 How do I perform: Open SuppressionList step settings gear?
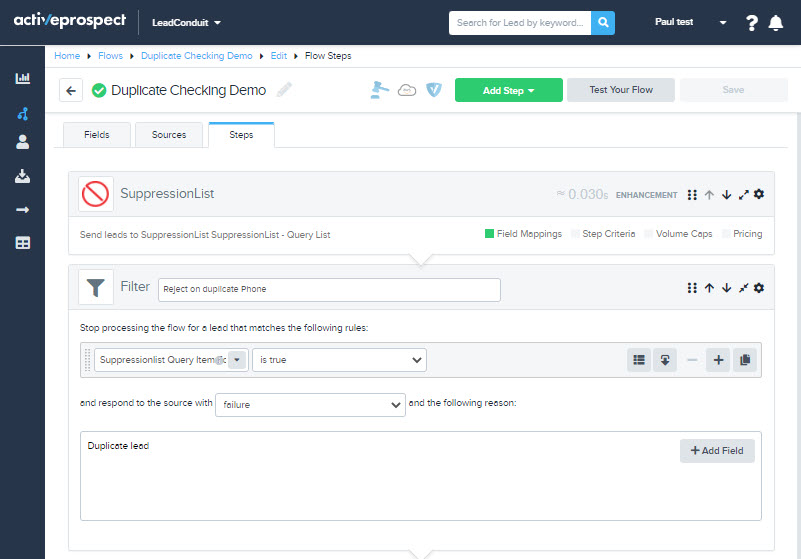coord(759,194)
